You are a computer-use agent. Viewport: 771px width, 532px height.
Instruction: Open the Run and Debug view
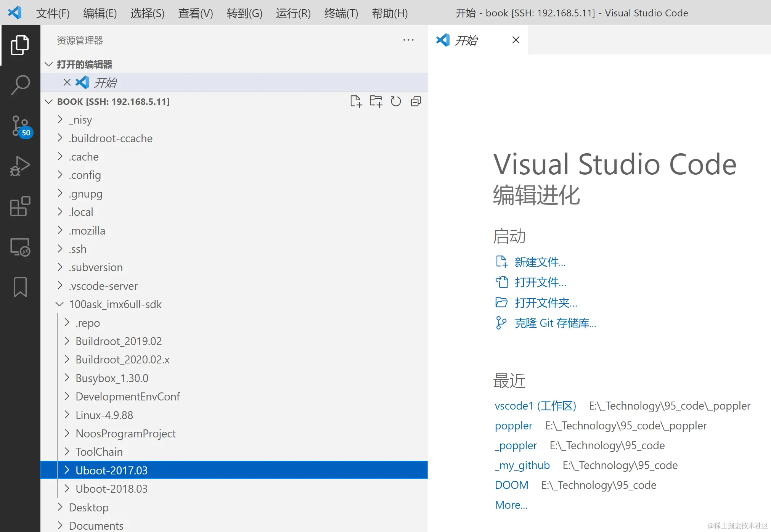click(20, 166)
